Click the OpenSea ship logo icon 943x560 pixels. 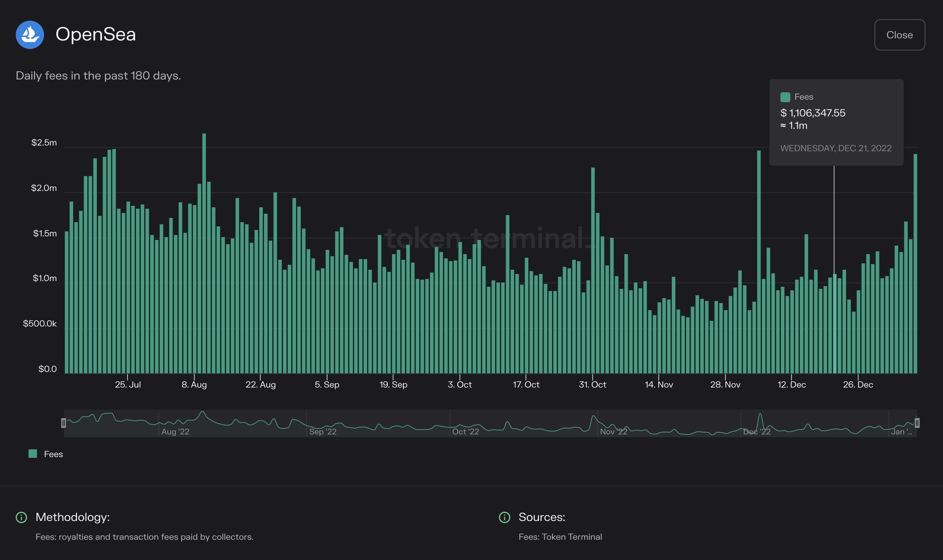tap(30, 35)
